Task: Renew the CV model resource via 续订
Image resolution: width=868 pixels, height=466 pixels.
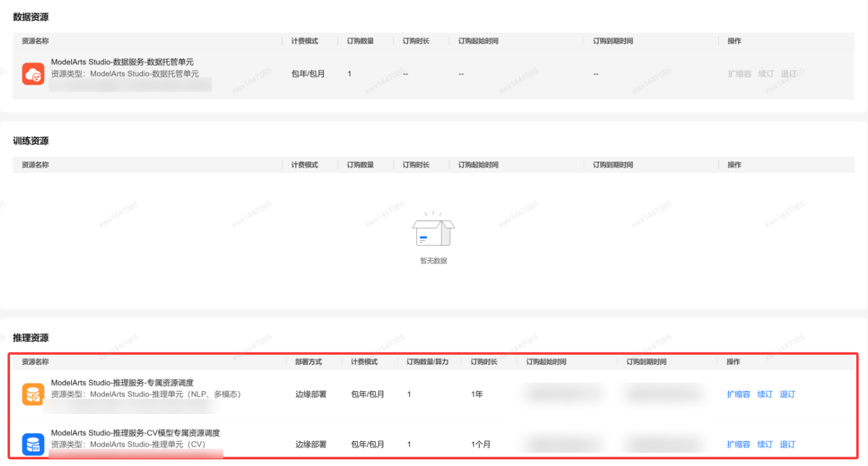Action: pyautogui.click(x=765, y=444)
